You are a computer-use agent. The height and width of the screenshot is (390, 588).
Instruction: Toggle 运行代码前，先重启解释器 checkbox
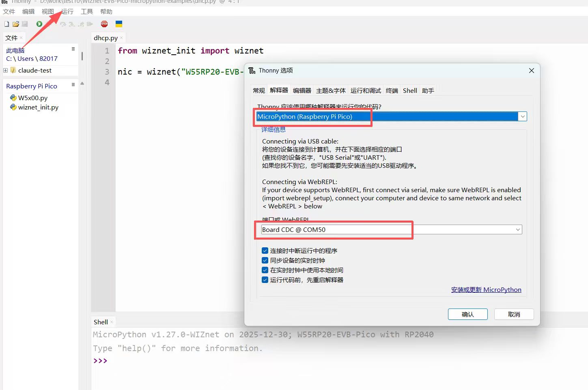coord(265,280)
